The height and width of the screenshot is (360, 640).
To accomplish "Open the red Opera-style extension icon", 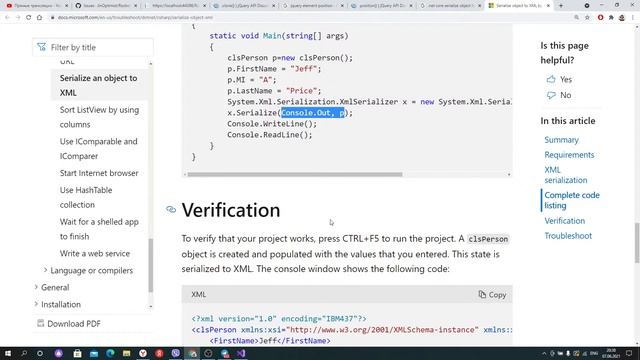I will [x=600, y=18].
